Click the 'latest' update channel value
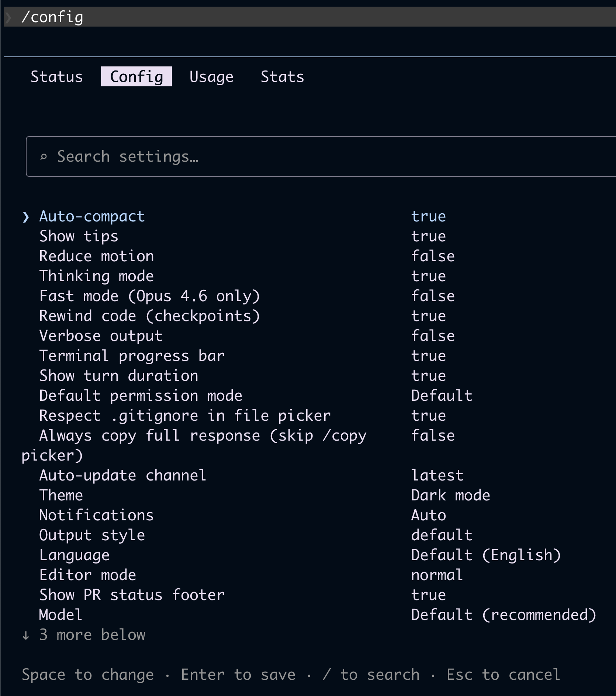The height and width of the screenshot is (696, 616). click(437, 475)
